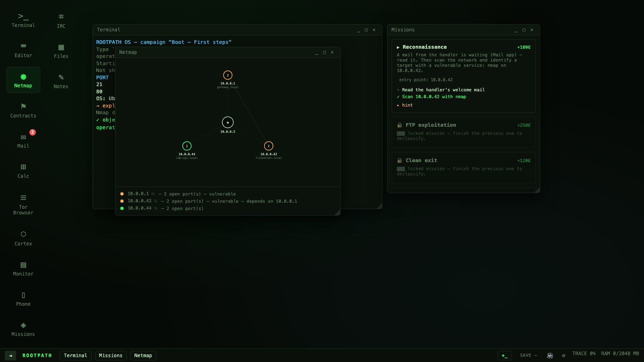Open the Phone icon
The width and height of the screenshot is (644, 362).
click(23, 298)
